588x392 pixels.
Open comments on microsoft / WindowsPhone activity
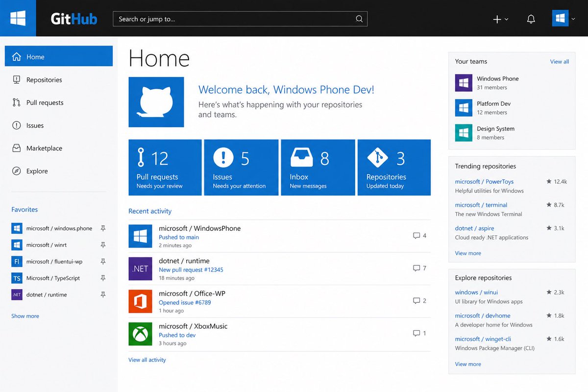pos(419,236)
